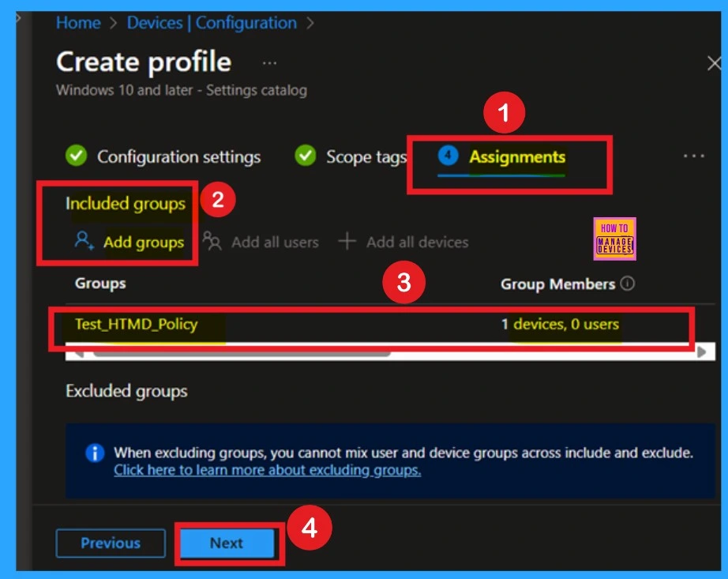Click the Scope tags green checkmark

(x=305, y=156)
